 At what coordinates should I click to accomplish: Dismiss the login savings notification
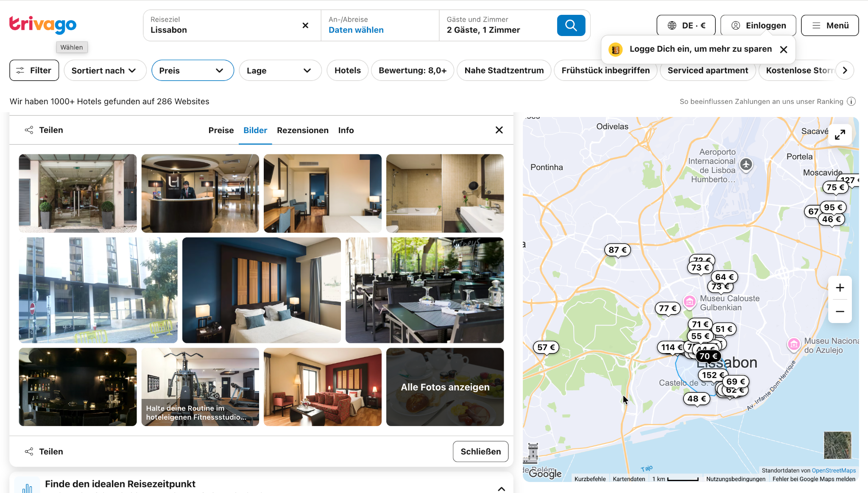(784, 50)
